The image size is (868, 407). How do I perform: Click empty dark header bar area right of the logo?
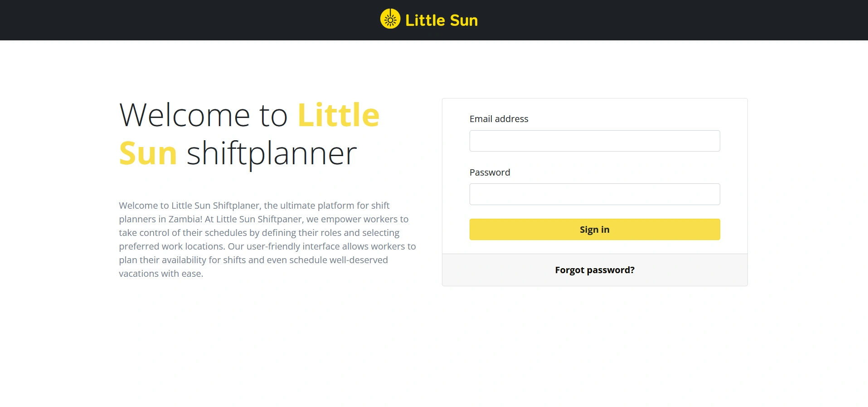pyautogui.click(x=680, y=20)
